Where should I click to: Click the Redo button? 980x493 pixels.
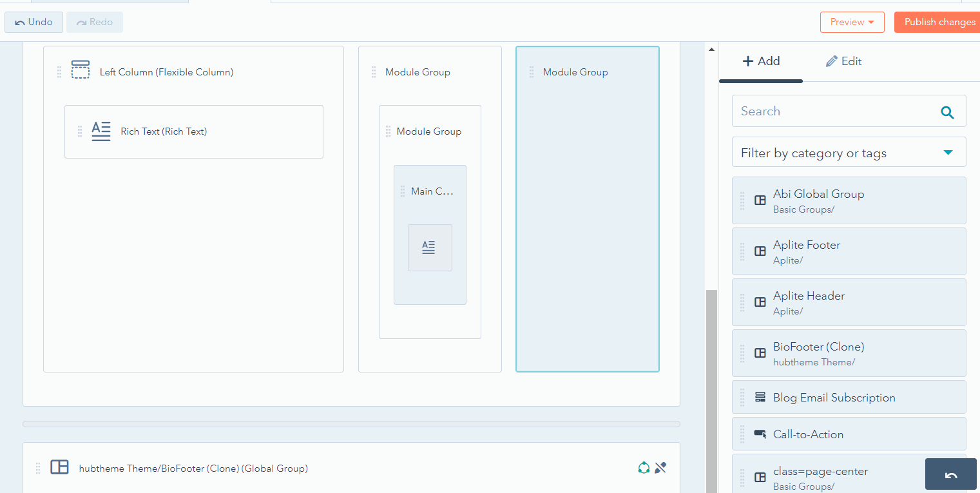[x=95, y=22]
